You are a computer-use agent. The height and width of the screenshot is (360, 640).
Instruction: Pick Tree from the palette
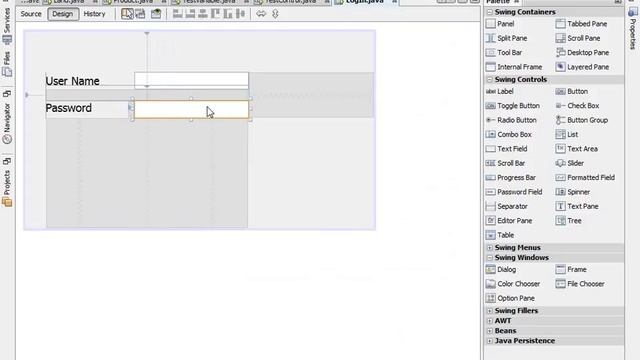point(569,220)
